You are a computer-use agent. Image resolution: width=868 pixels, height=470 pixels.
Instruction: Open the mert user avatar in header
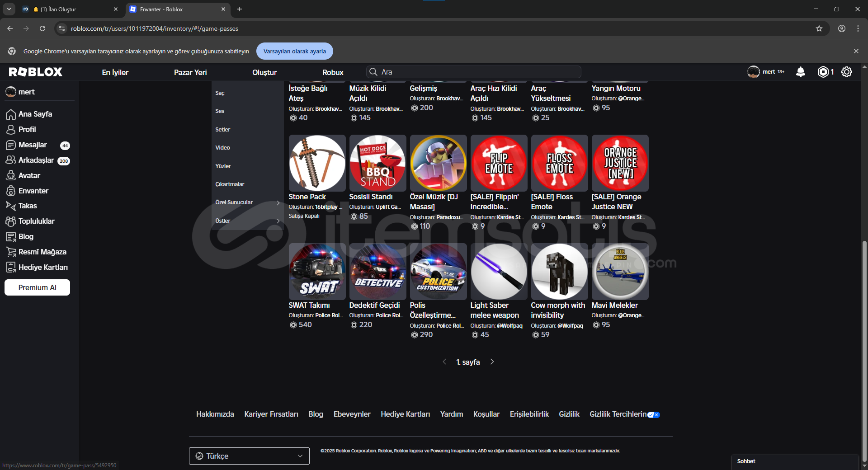[x=754, y=72]
